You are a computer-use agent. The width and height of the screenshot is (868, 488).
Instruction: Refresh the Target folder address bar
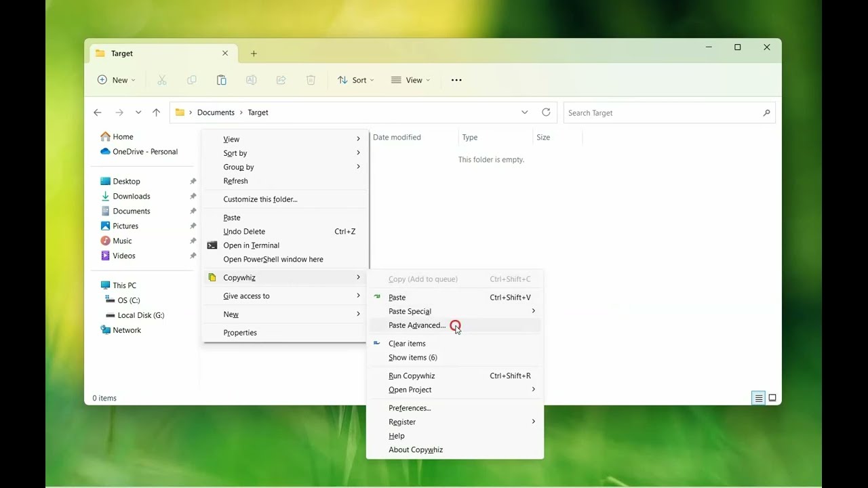tap(546, 113)
